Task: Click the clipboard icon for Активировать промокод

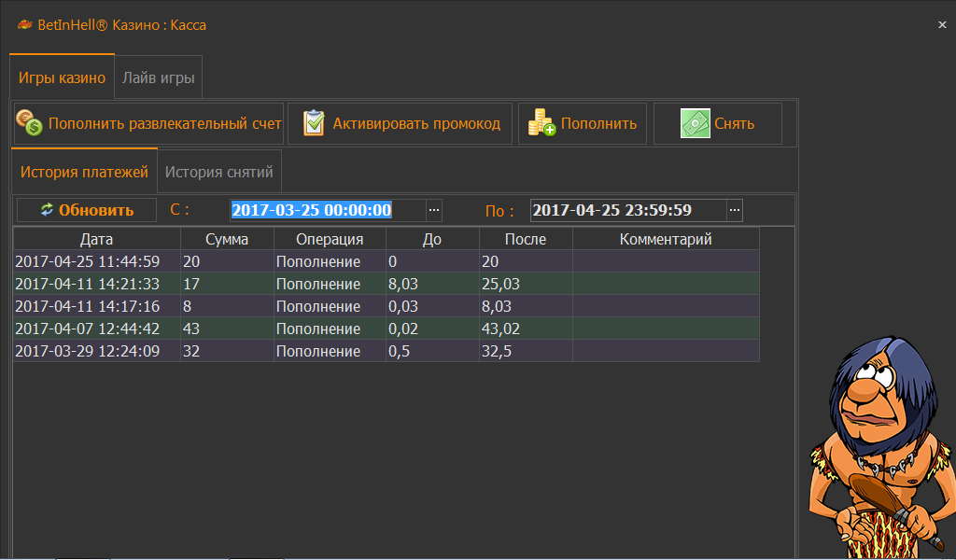Action: coord(315,123)
